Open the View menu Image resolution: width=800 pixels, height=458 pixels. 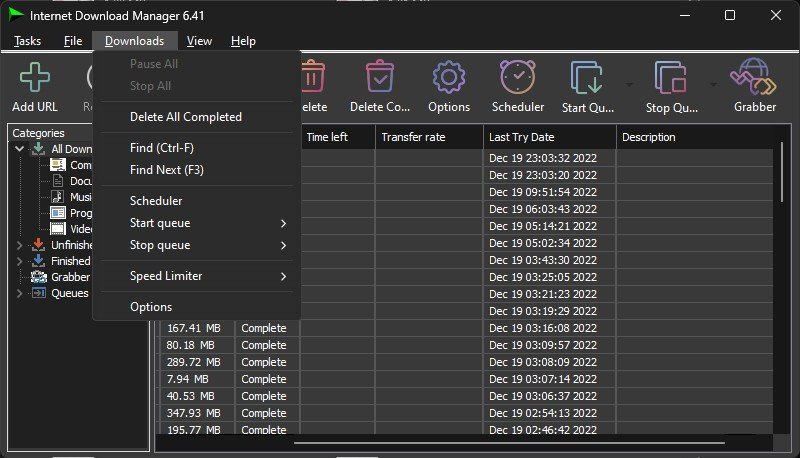[x=199, y=41]
